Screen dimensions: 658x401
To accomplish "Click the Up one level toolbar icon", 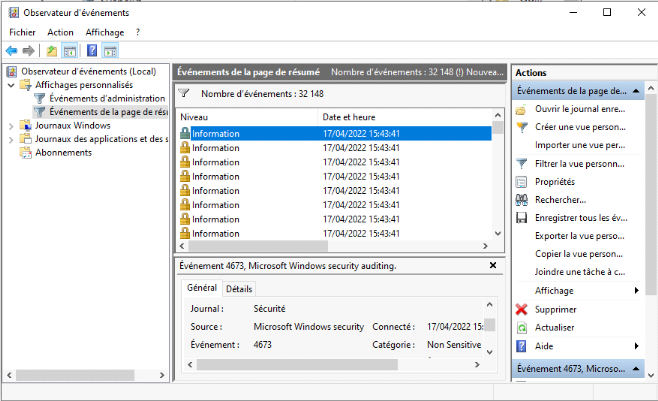I will pyautogui.click(x=52, y=51).
